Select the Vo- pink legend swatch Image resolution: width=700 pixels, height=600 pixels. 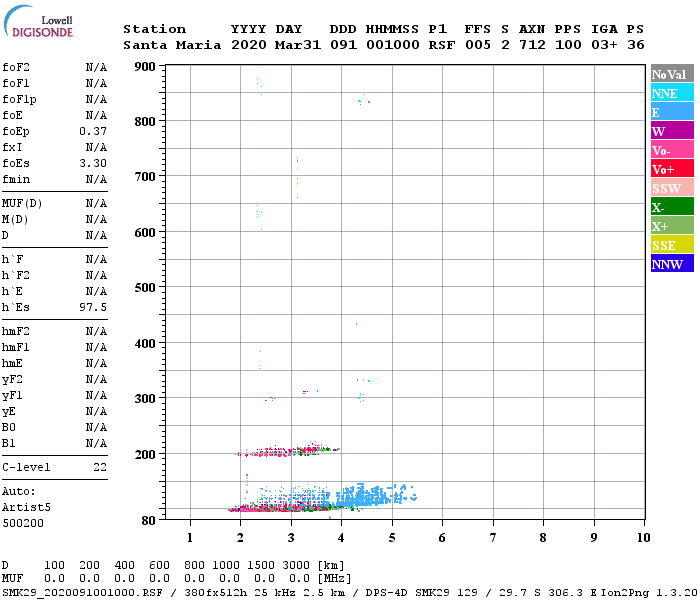coord(672,150)
